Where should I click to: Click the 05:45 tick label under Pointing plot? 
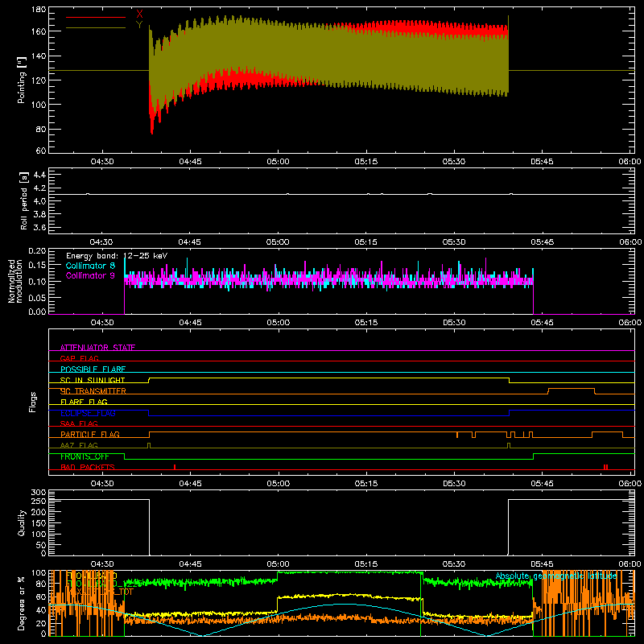[542, 162]
